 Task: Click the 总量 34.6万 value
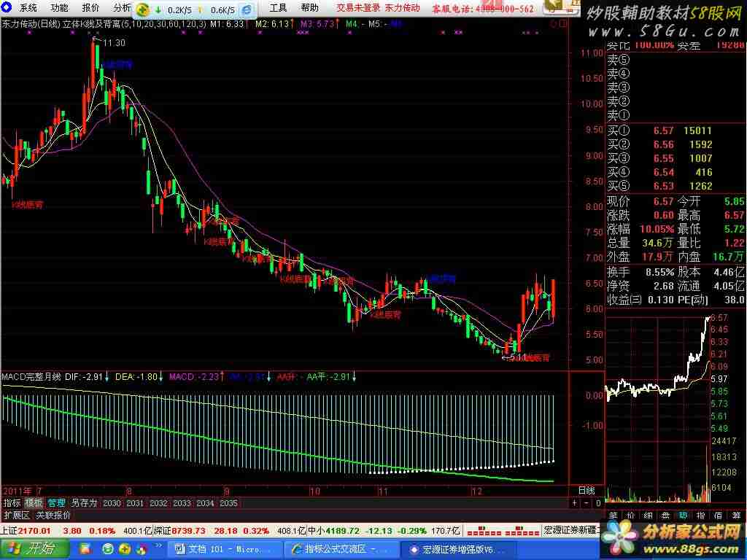tap(657, 243)
